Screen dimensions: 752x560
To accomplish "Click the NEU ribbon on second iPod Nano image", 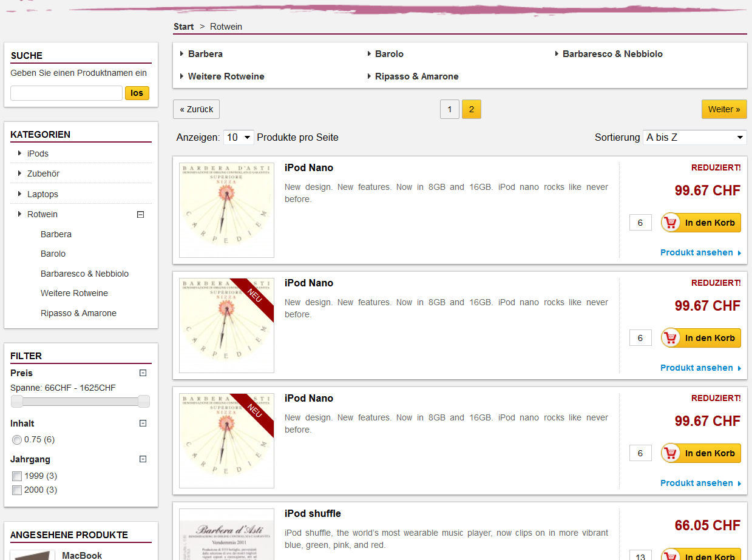I will pyautogui.click(x=254, y=299).
